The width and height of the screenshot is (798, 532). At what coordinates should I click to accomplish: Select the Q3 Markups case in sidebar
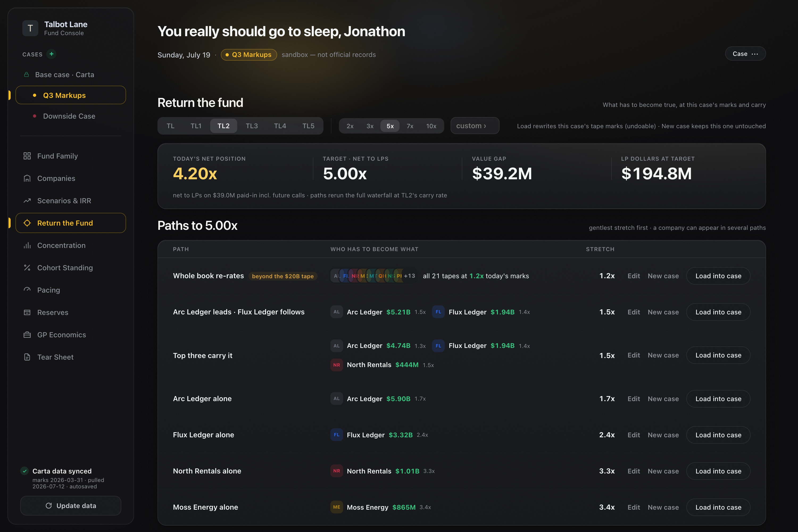70,95
